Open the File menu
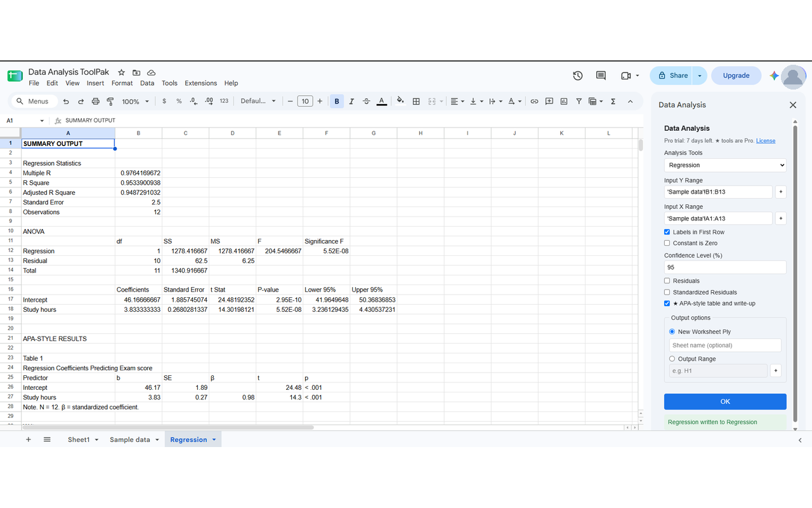The width and height of the screenshot is (812, 508). pos(34,83)
